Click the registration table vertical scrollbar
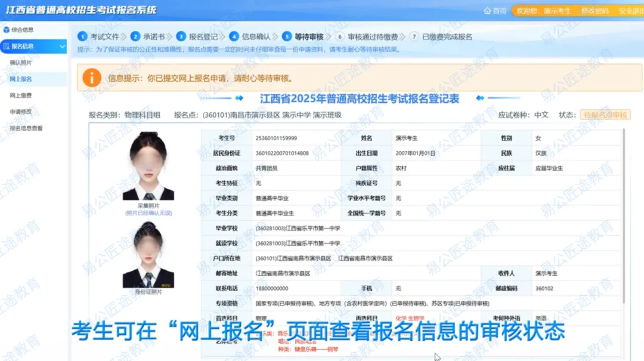644x361 pixels. pyautogui.click(x=624, y=216)
